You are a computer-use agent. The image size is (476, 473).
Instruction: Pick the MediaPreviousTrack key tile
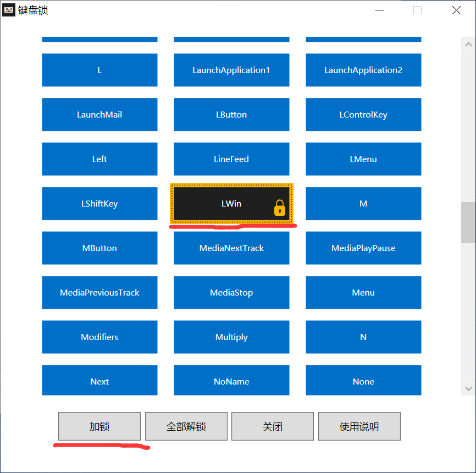[x=99, y=293]
